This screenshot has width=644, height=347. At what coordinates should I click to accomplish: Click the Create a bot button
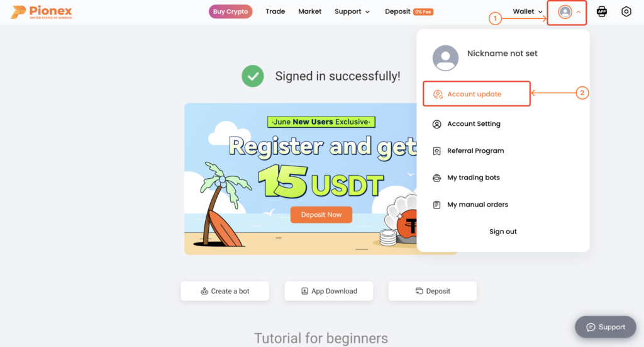click(225, 291)
